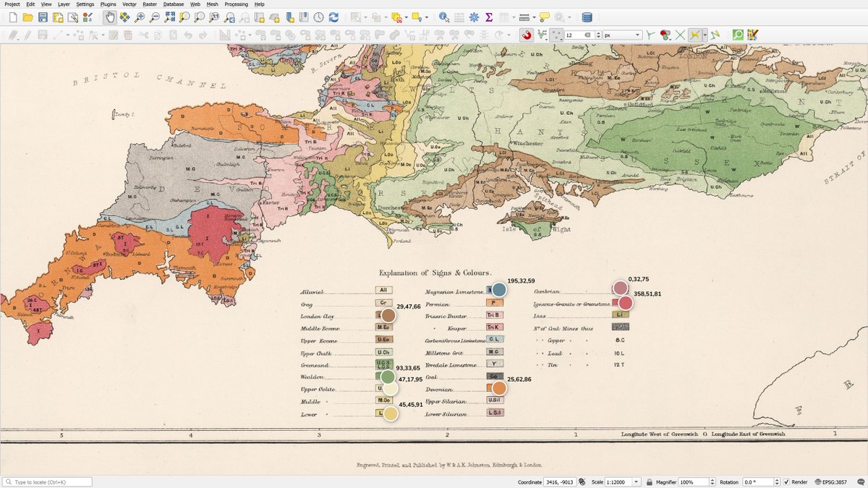Open the Raster menu

[x=150, y=4]
